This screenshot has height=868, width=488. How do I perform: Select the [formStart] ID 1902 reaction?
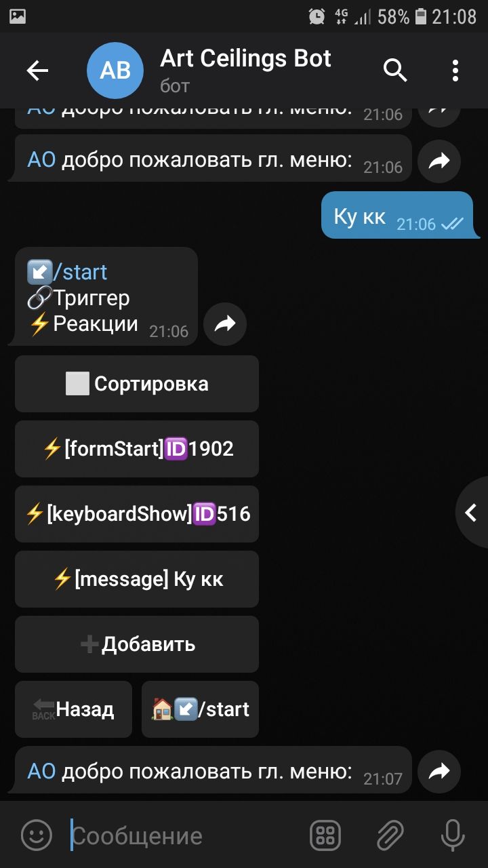[137, 449]
